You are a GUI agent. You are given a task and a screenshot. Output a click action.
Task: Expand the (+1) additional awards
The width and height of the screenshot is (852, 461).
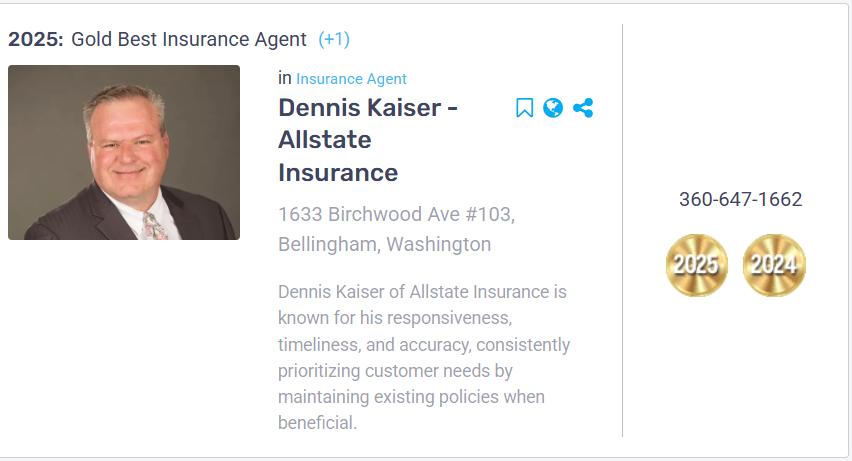click(334, 40)
